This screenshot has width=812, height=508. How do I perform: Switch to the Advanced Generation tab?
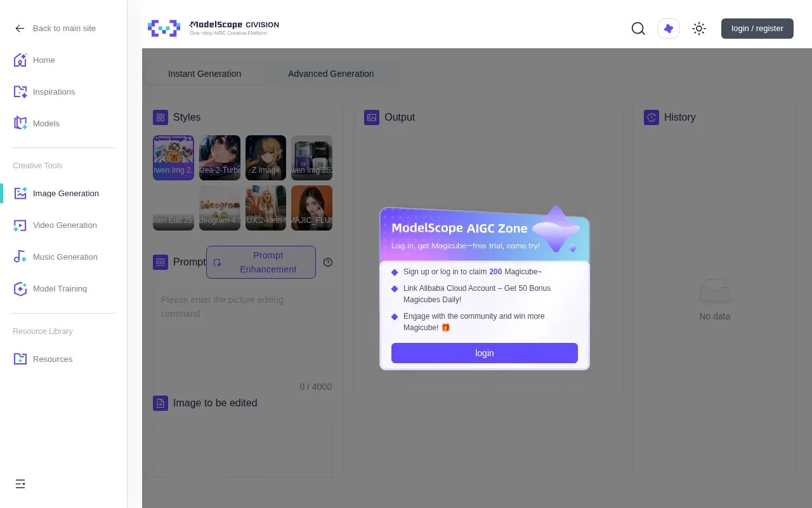pos(331,74)
